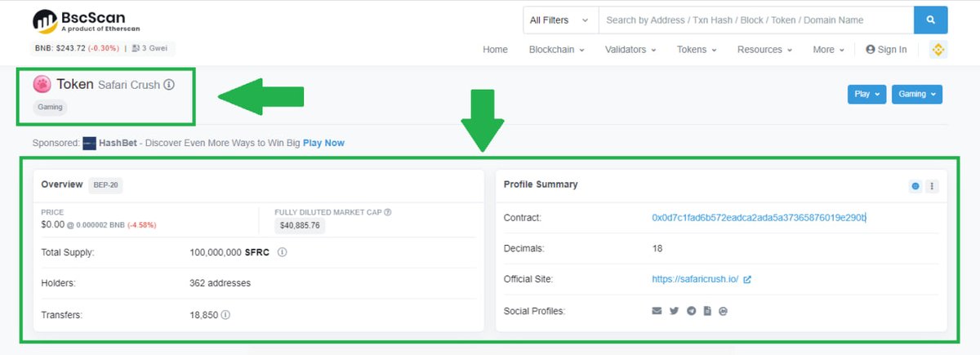Click the blue search magnifier button
Screen dimensions: 980x355
pyautogui.click(x=930, y=20)
